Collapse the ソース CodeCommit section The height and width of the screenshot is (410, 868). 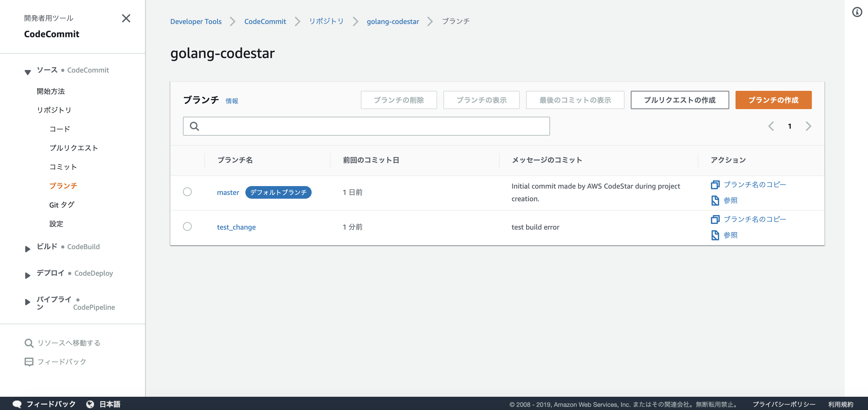coord(28,72)
